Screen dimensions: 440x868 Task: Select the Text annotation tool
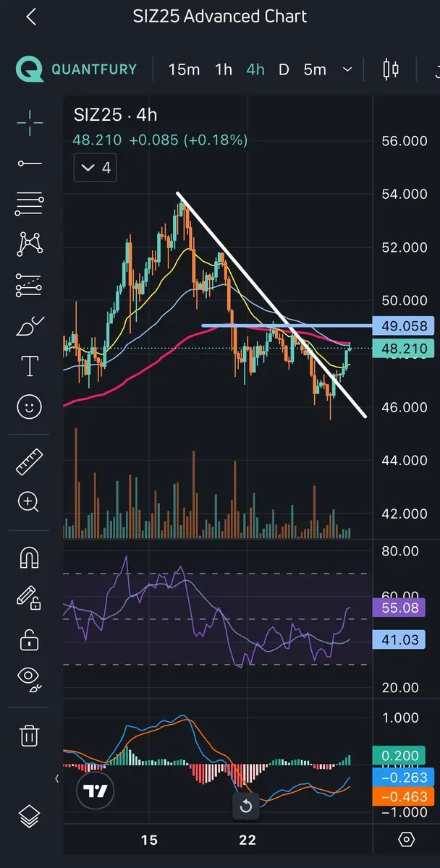30,367
